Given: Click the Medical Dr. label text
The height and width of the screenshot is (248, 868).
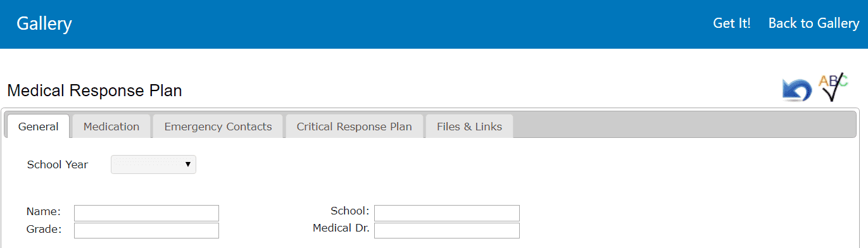Looking at the screenshot, I should click(341, 228).
